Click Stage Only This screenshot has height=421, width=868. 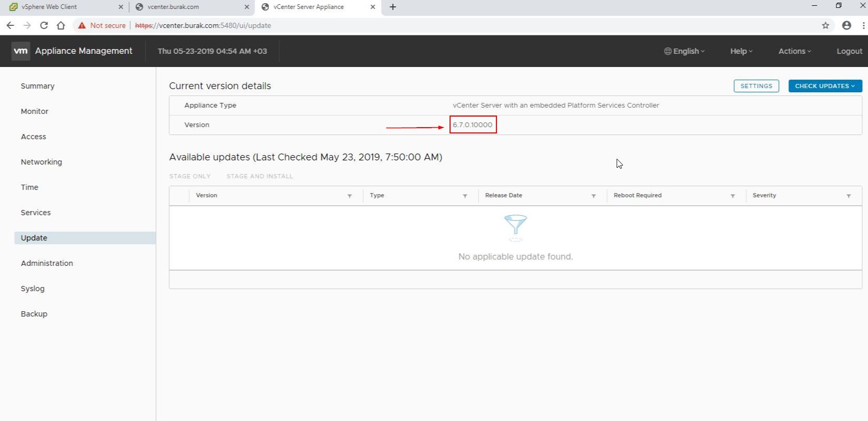click(190, 176)
